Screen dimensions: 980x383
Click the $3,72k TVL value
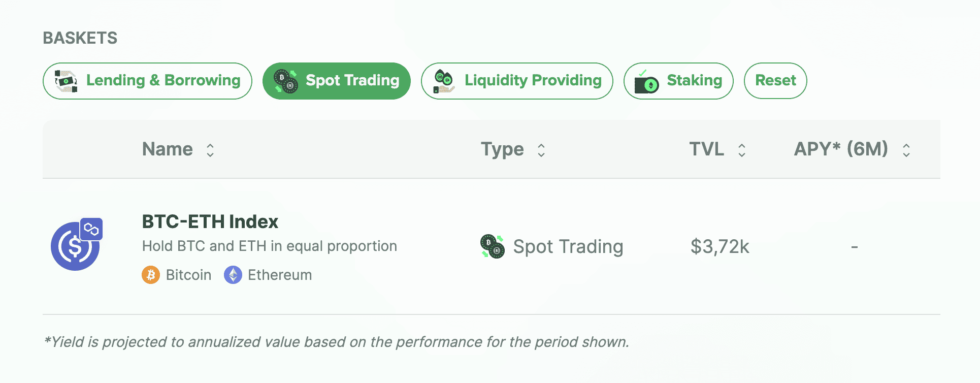[x=720, y=247]
